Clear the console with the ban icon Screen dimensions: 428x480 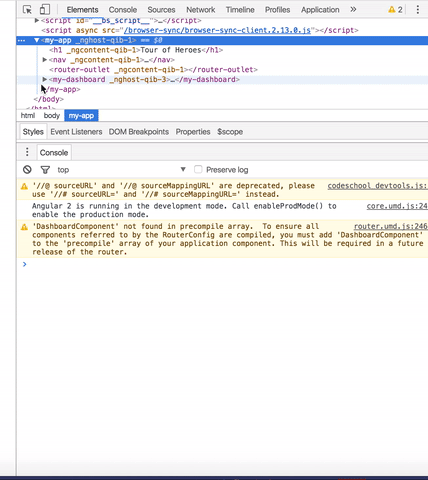pos(27,170)
